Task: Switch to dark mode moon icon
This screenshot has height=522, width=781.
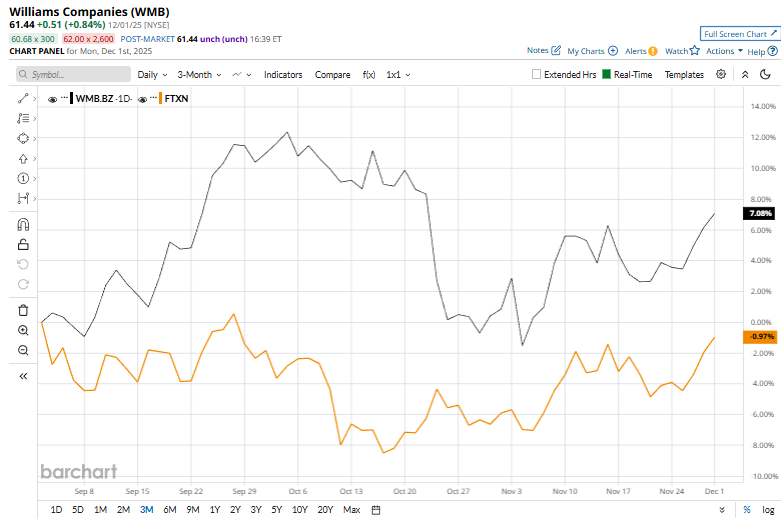Action: 765,74
